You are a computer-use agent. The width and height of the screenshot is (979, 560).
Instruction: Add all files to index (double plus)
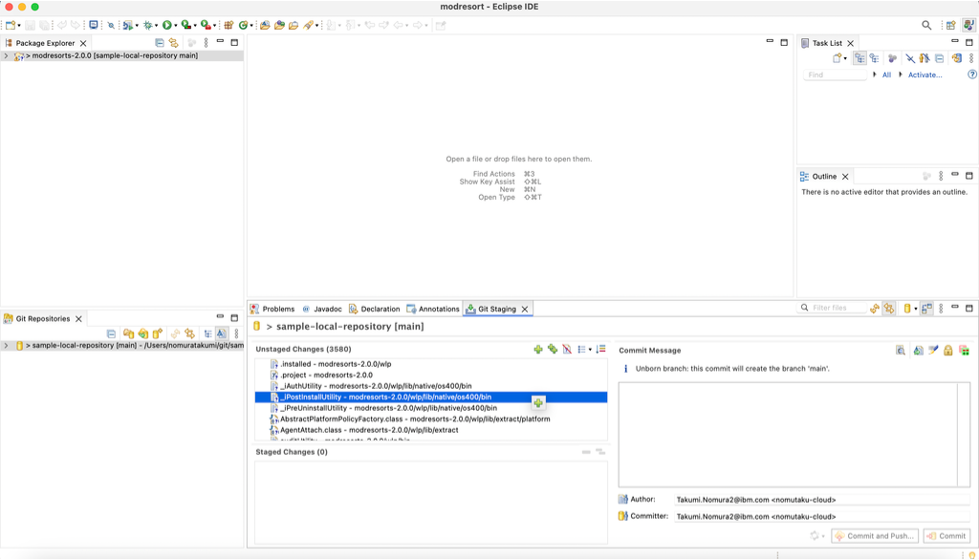pos(553,349)
